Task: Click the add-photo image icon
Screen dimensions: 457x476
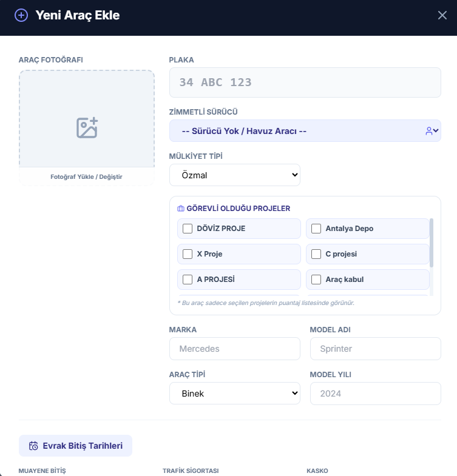Action: point(87,128)
